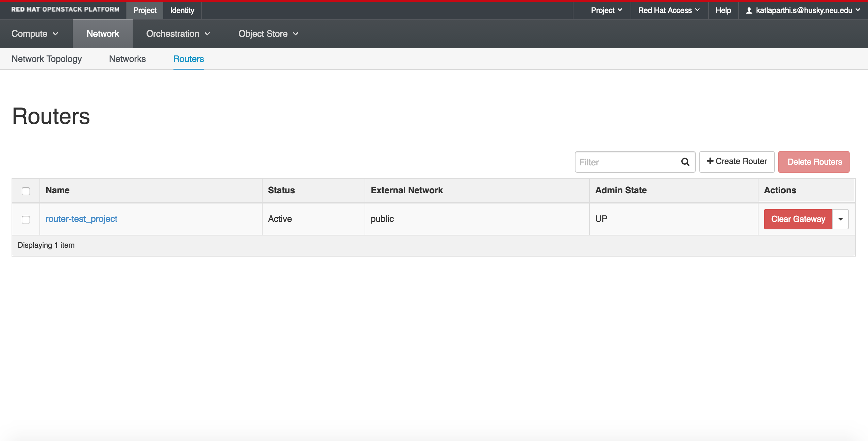
Task: Check the router-test_project row checkbox
Action: pos(26,219)
